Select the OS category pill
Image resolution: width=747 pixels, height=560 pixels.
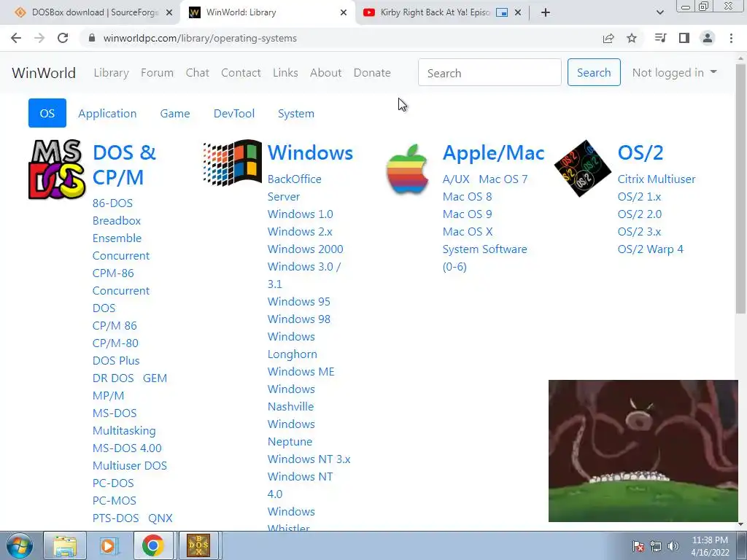pyautogui.click(x=47, y=113)
